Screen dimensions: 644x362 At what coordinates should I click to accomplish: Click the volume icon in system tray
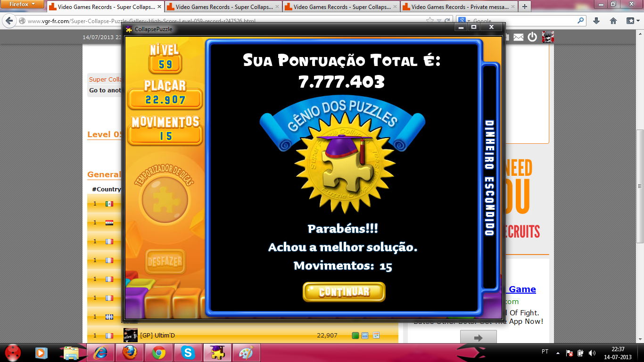592,353
